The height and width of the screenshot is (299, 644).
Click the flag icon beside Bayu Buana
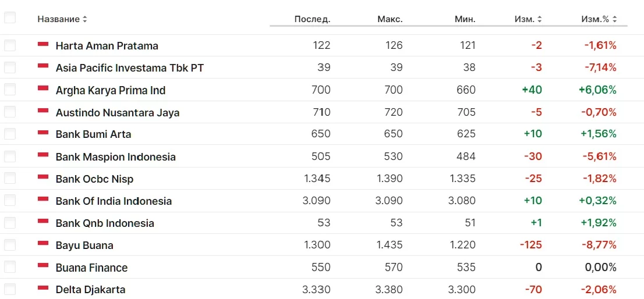(43, 244)
